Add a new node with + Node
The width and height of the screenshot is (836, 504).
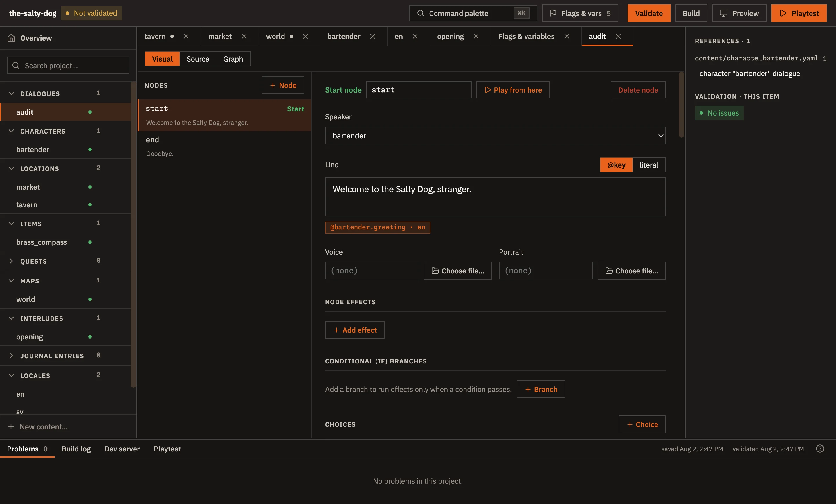coord(283,85)
